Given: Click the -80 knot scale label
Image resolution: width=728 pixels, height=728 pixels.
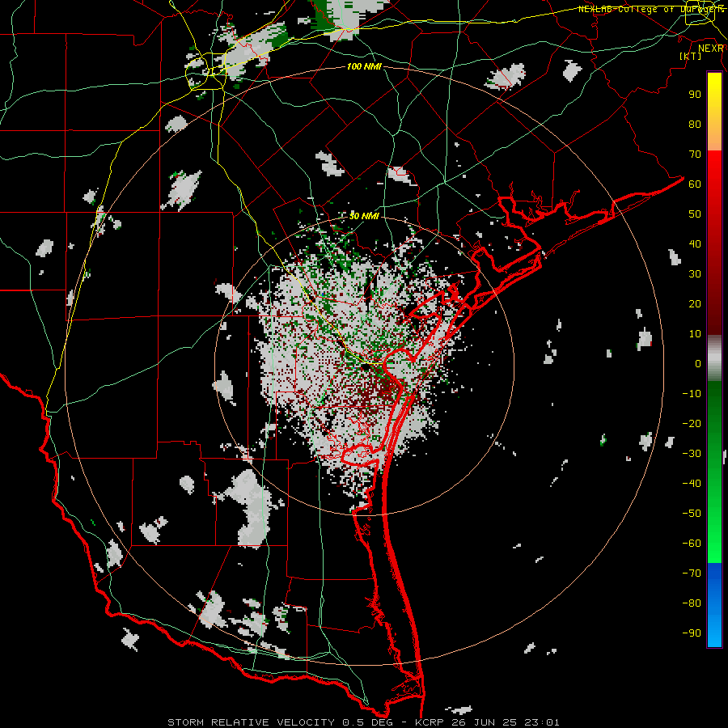Looking at the screenshot, I should 692,603.
